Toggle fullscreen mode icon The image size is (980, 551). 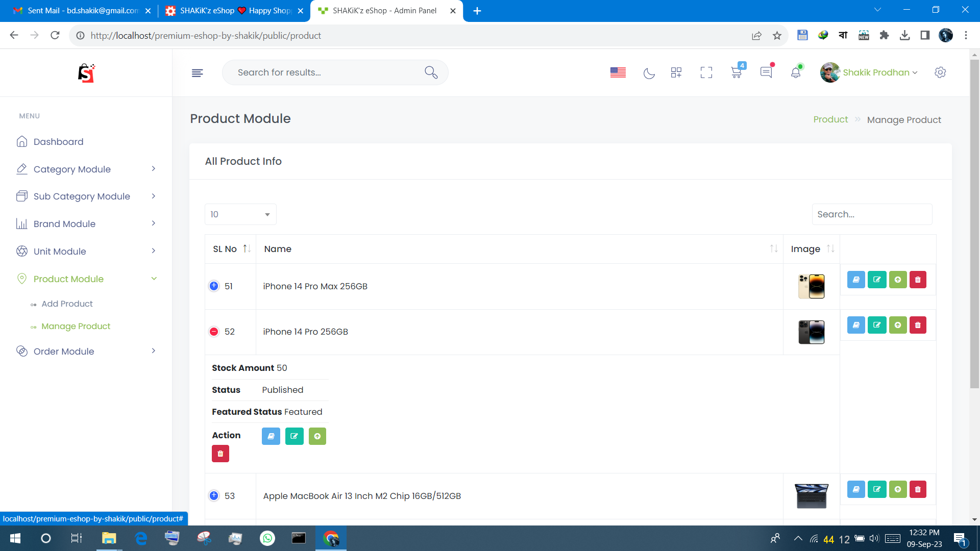pos(706,72)
